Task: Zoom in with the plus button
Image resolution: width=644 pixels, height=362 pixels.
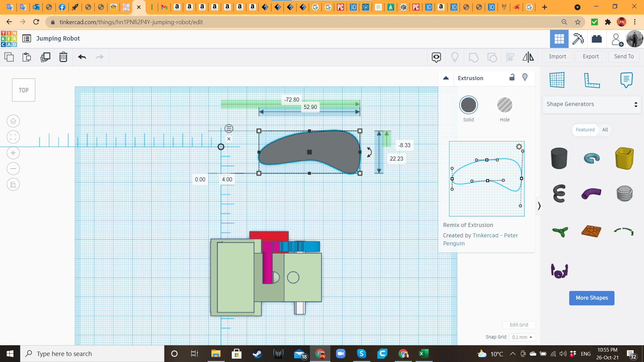Action: click(x=13, y=153)
